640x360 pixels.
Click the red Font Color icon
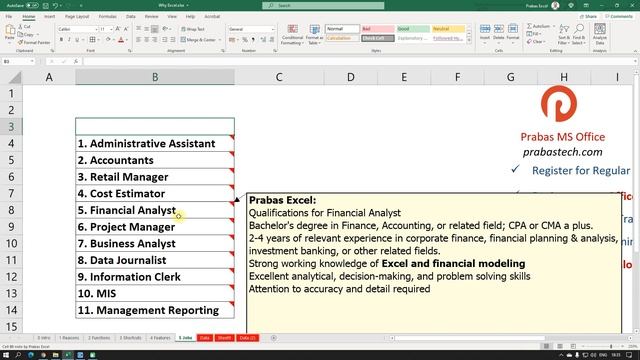[121, 40]
